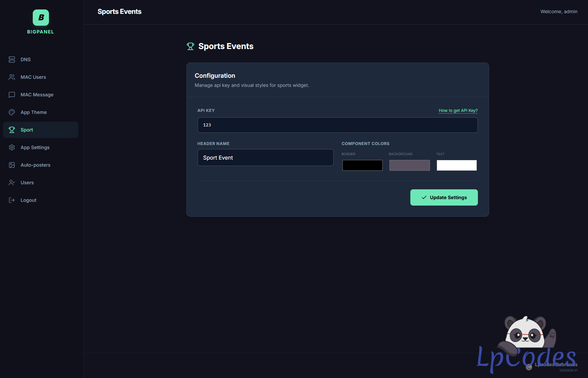Viewport: 588px width, 378px height.
Task: Click the BigPanel logo icon
Action: (41, 18)
